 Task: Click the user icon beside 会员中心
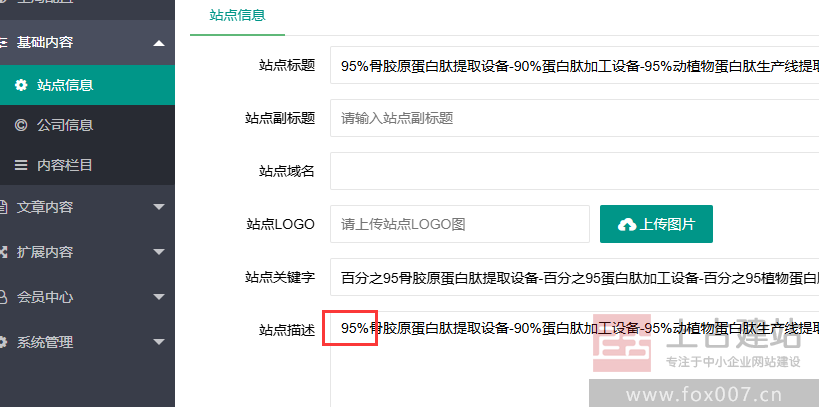[x=3, y=297]
